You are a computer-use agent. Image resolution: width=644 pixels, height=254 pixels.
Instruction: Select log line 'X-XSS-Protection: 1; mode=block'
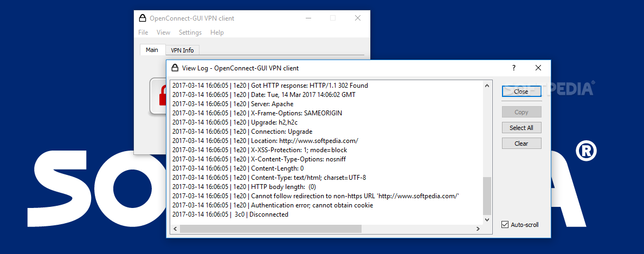(x=260, y=150)
